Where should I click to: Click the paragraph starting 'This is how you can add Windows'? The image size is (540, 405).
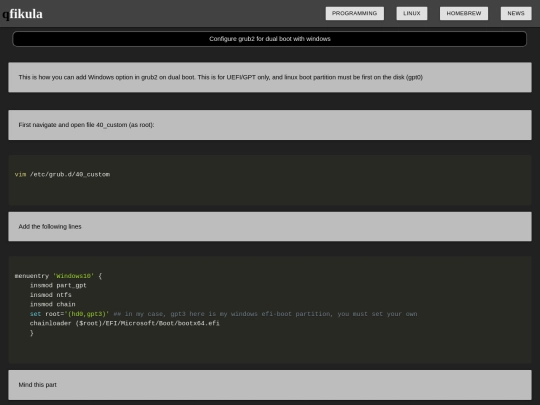(220, 77)
